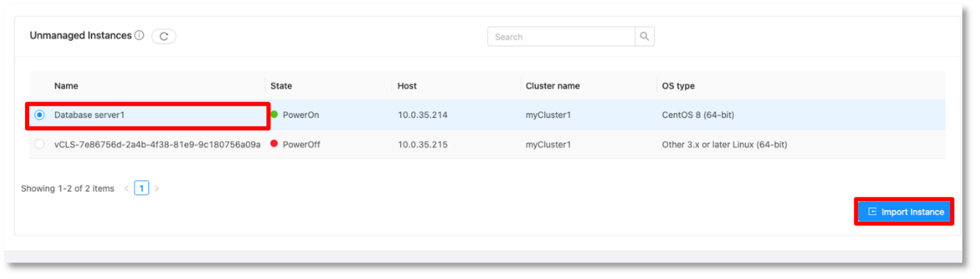
Task: Sort by clicking the State column header
Action: tap(281, 86)
